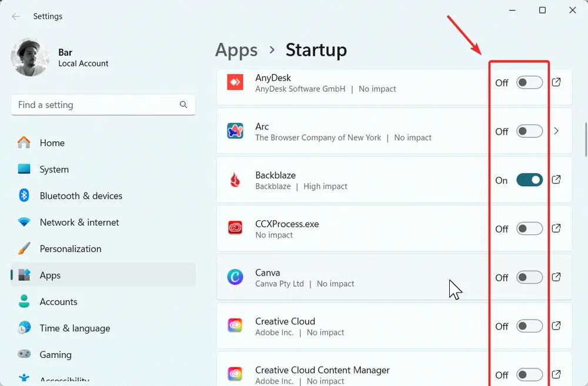The height and width of the screenshot is (386, 588).
Task: Click the vertical scrollbar thumb
Action: point(586,139)
